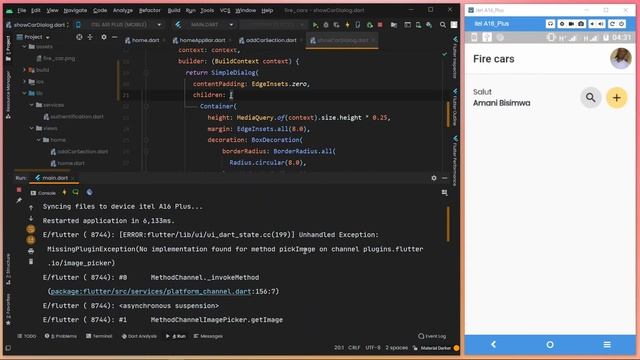
Task: Stop the app with the toolbar red square
Action: click(x=380, y=25)
